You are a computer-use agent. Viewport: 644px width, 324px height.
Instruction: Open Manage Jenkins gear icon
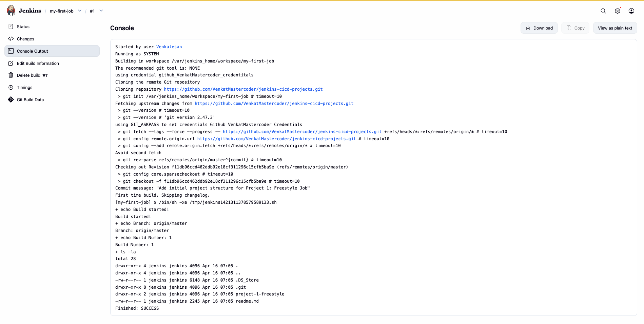tap(618, 11)
